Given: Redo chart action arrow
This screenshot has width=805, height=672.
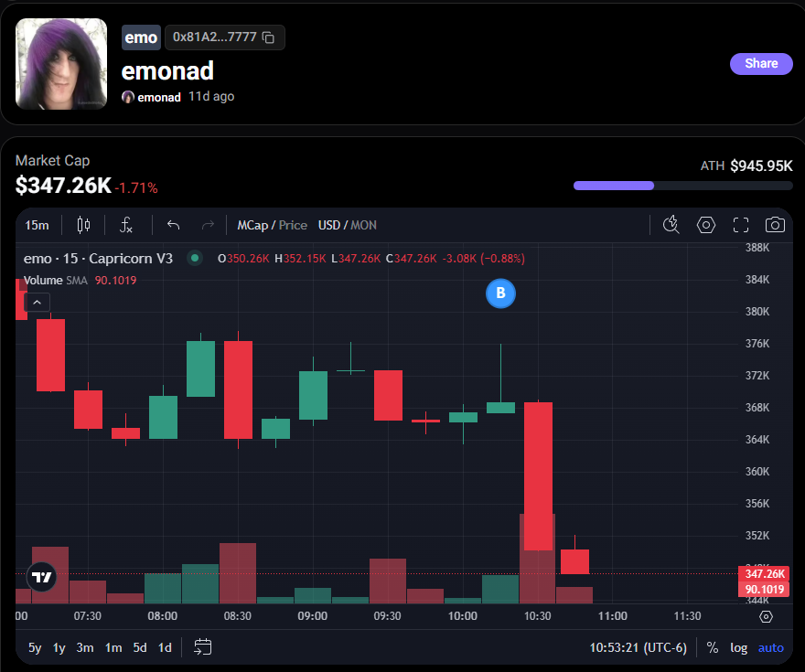Looking at the screenshot, I should [x=208, y=225].
